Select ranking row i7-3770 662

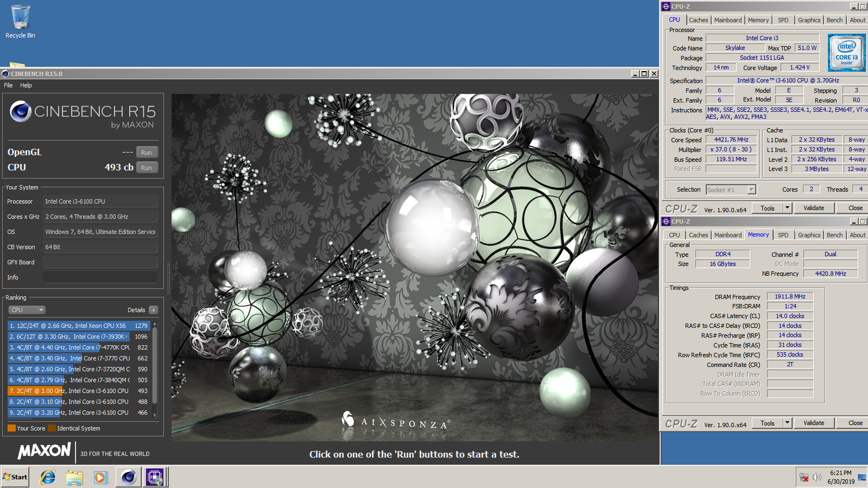(x=79, y=358)
